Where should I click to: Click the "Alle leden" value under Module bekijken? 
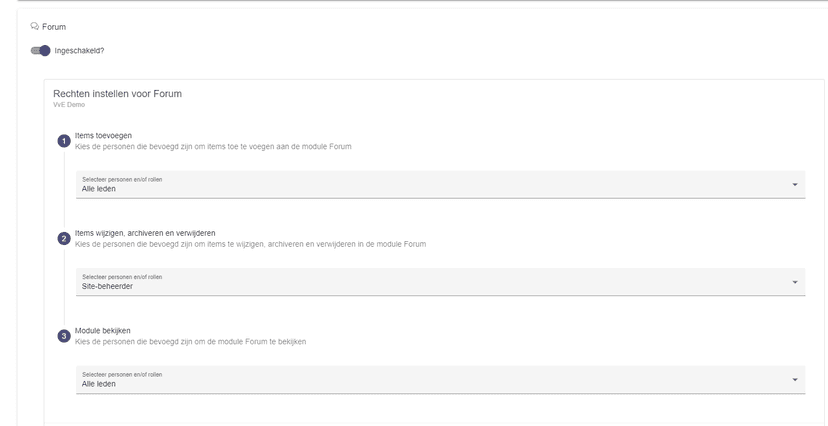(x=98, y=383)
